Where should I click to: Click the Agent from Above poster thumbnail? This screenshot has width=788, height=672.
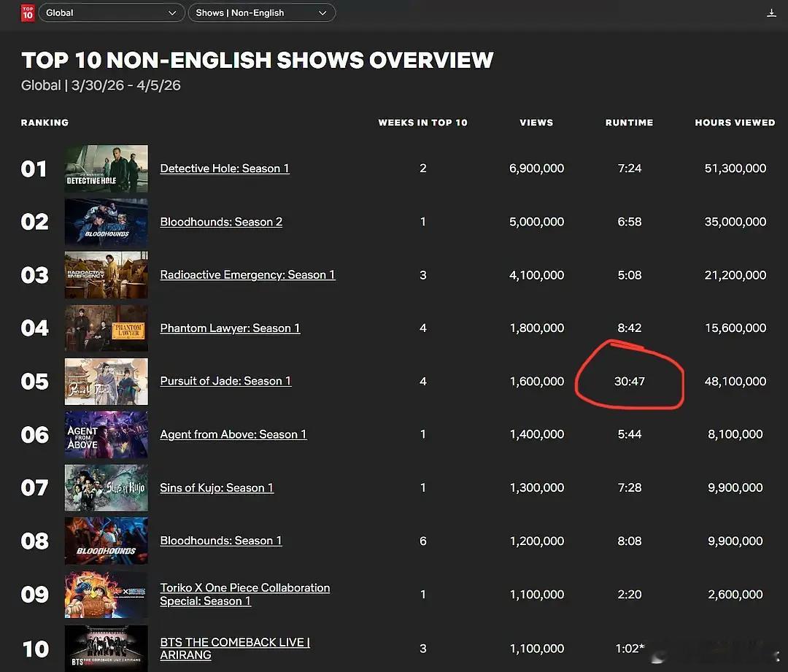(x=106, y=435)
